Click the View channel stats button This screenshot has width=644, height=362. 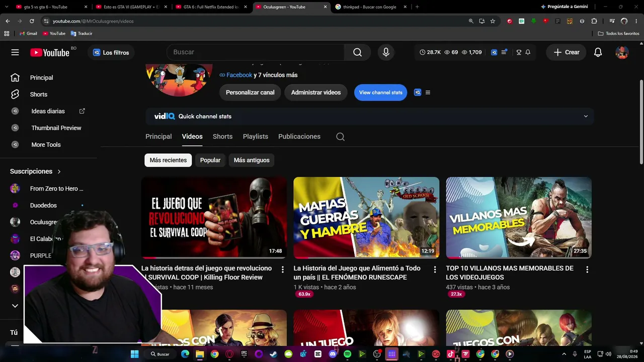(380, 93)
